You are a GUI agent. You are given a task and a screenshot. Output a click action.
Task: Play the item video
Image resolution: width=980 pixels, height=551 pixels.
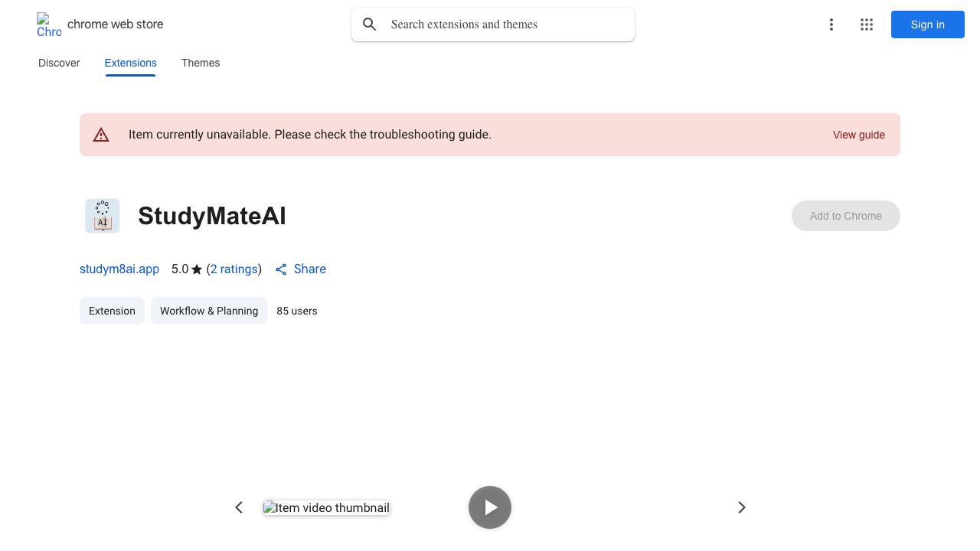click(x=490, y=507)
